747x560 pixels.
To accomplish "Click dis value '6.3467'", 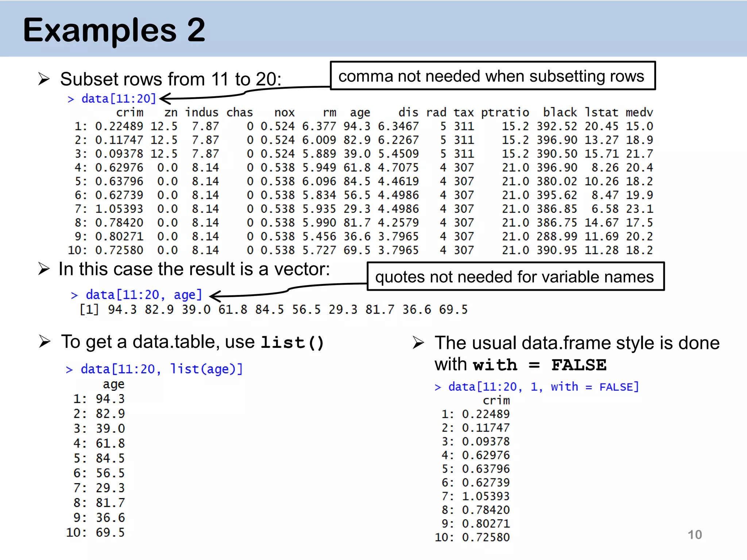I will click(x=398, y=126).
